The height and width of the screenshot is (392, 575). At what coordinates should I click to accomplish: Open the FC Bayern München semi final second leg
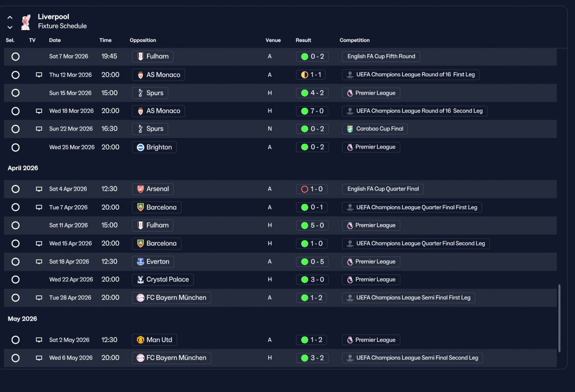point(172,358)
